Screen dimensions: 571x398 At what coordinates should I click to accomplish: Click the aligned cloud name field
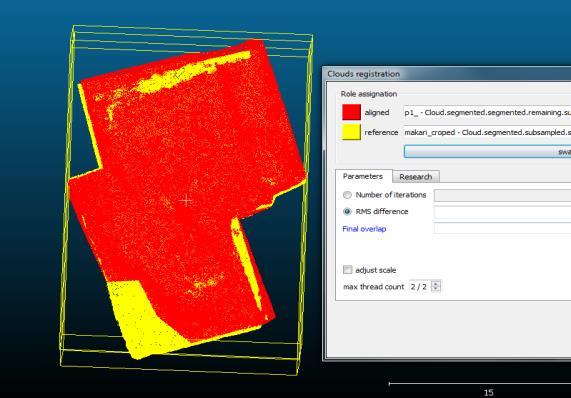point(487,113)
